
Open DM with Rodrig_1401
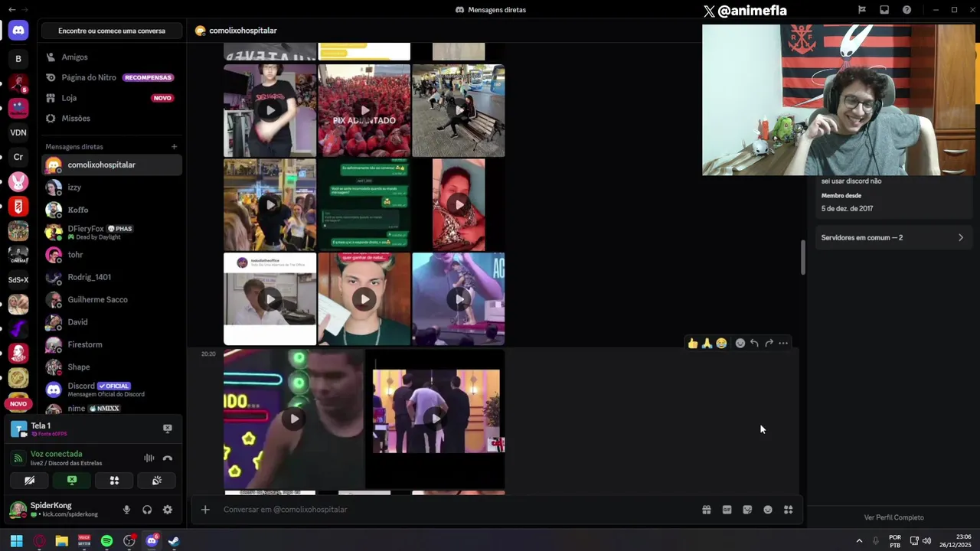[112, 277]
